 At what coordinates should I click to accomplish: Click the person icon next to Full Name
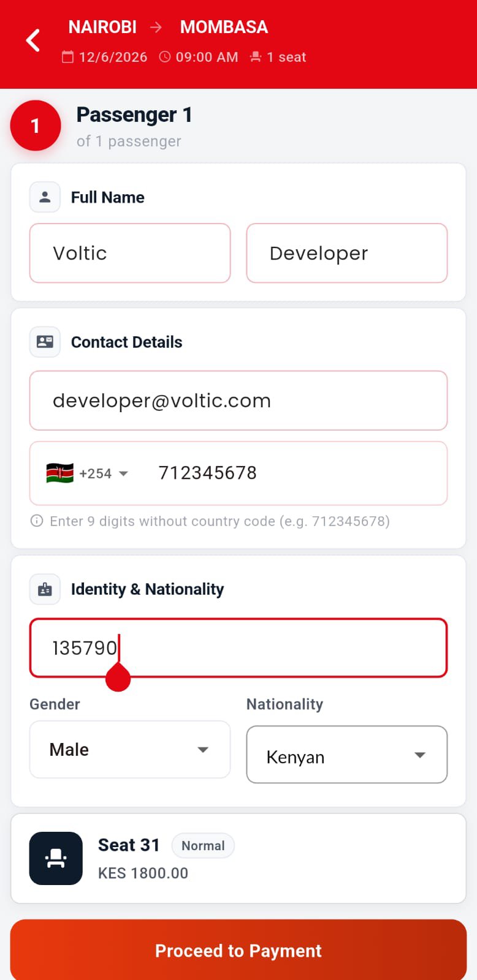[x=45, y=197]
